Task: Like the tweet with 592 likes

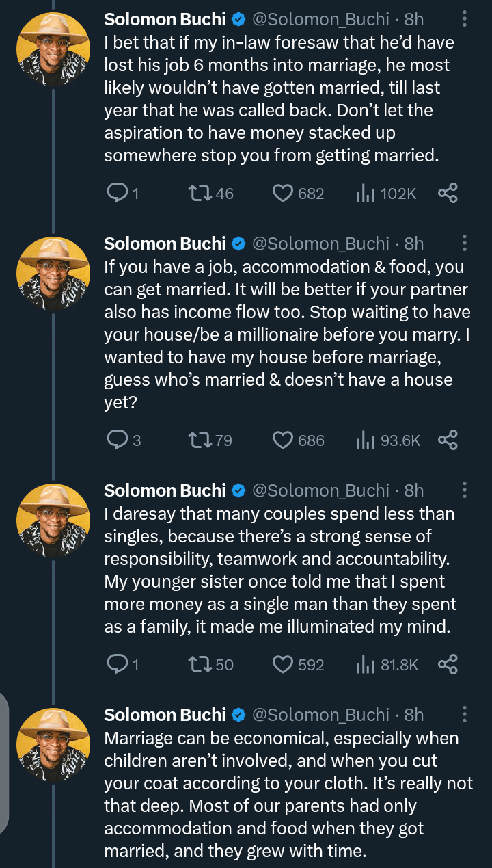Action: coord(283,664)
